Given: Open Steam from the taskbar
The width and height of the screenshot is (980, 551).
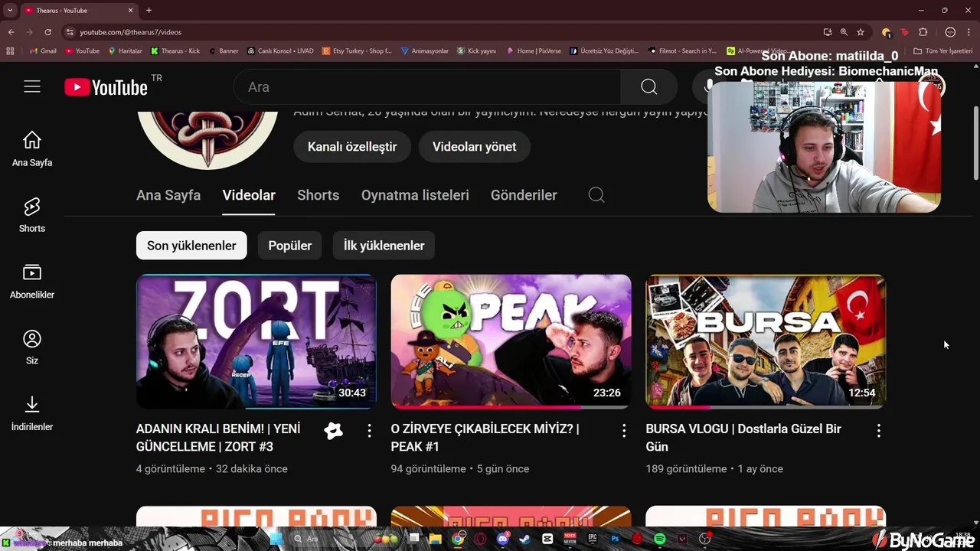Looking at the screenshot, I should [x=525, y=539].
